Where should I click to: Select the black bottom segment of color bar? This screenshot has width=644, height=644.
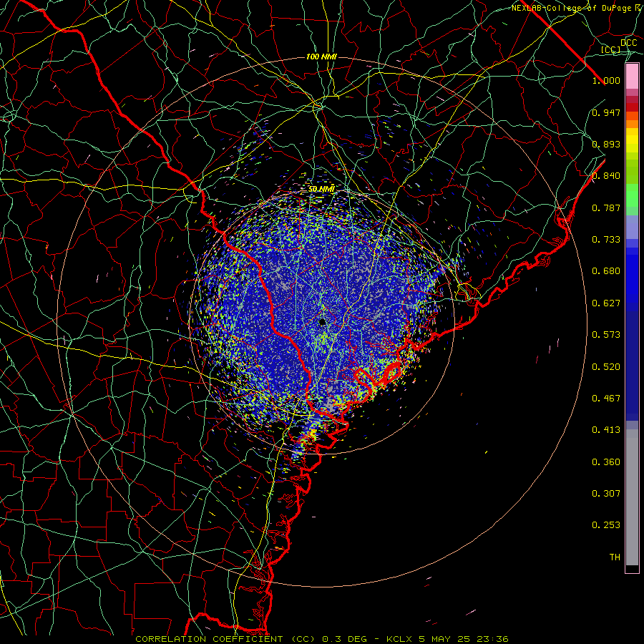pyautogui.click(x=632, y=569)
